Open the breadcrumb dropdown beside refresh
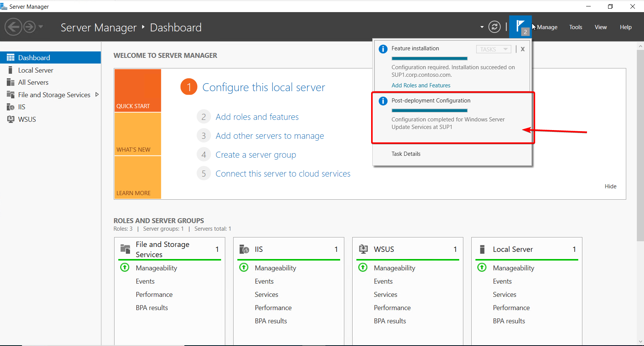The width and height of the screenshot is (644, 346). pos(482,27)
